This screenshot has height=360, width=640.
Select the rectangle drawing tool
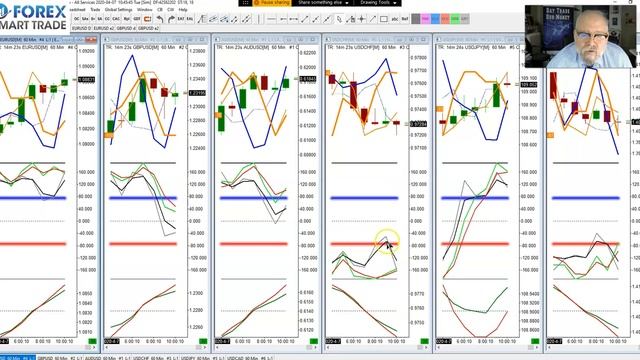click(384, 19)
